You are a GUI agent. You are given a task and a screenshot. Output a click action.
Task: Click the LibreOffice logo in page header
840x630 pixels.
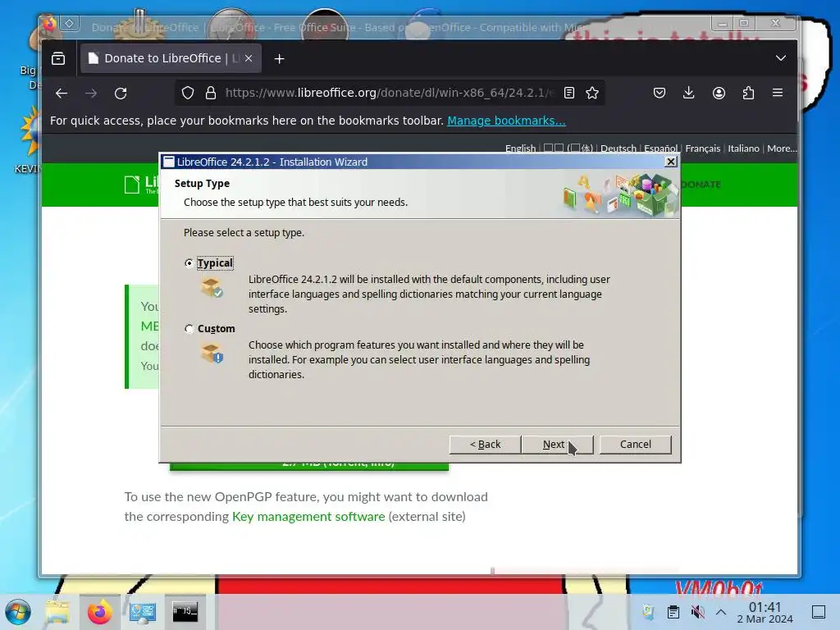pyautogui.click(x=140, y=185)
